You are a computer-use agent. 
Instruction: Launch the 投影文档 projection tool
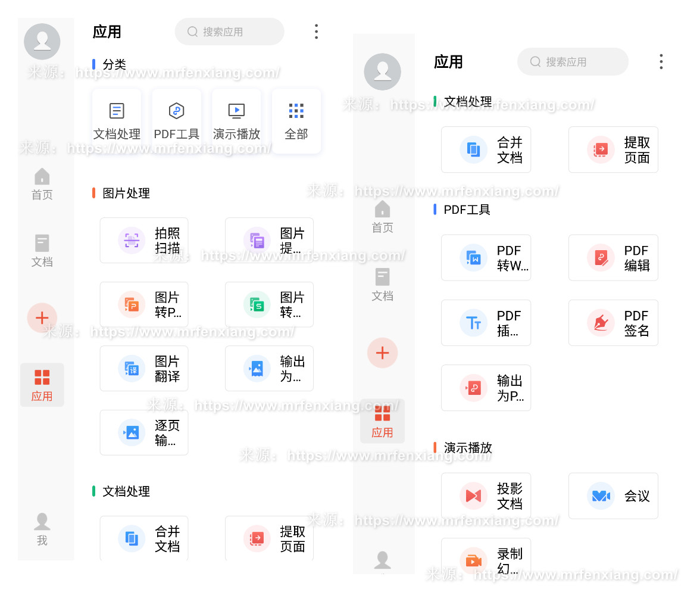[x=486, y=496]
